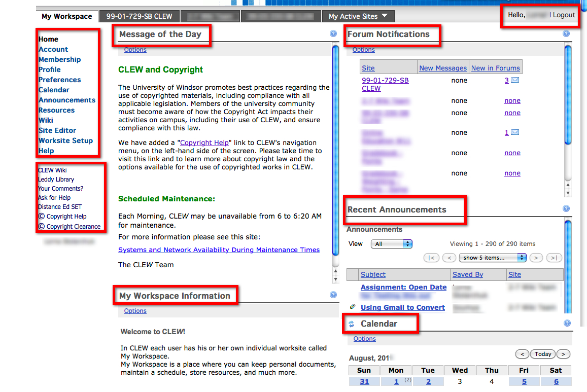Open Help in the left menu
The height and width of the screenshot is (392, 587).
(x=46, y=151)
